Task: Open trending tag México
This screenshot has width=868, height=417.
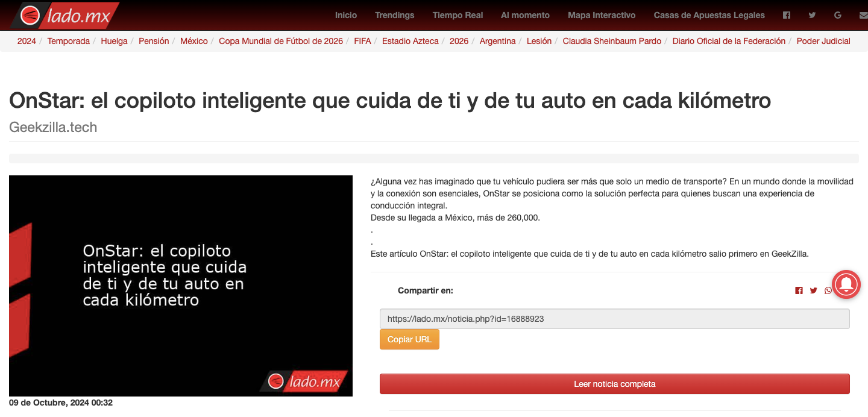Action: [x=194, y=41]
